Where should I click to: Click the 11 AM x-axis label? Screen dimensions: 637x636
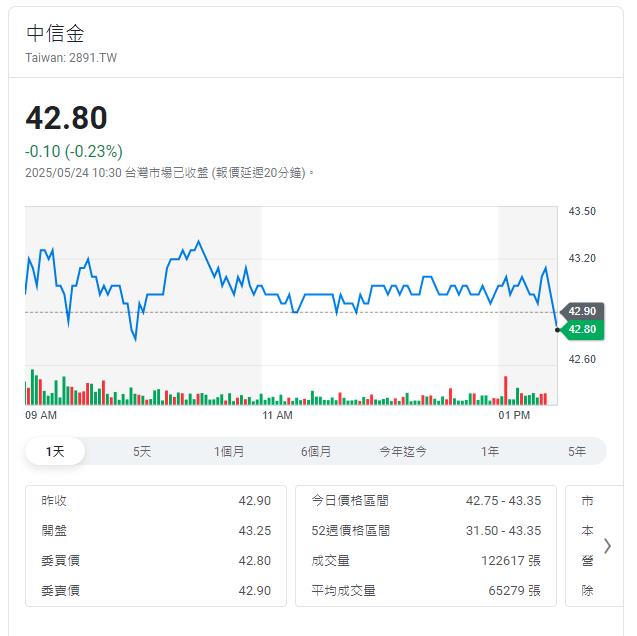[277, 415]
